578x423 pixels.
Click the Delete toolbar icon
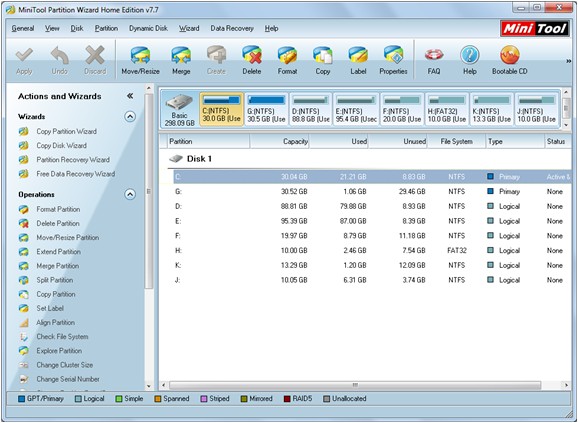point(252,55)
